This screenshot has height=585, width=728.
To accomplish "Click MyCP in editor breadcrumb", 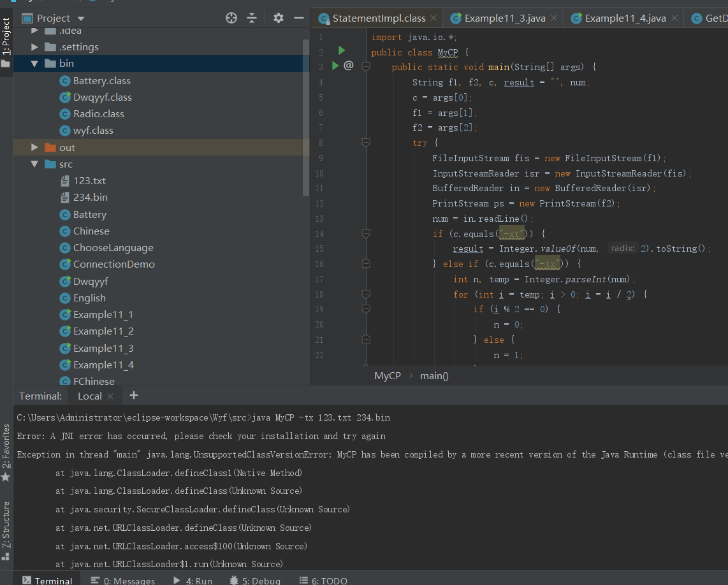I will coord(387,376).
